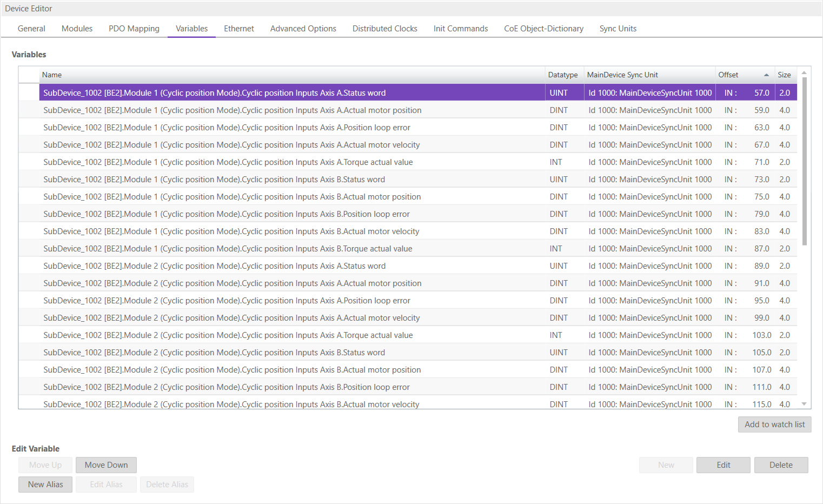This screenshot has height=504, width=823.
Task: Click the Offset column sort arrow
Action: tap(767, 75)
